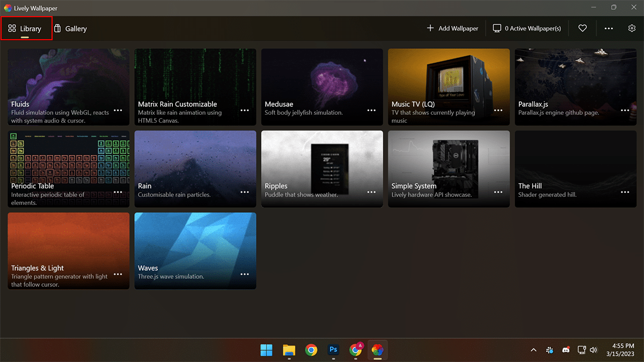Click the File Explorer taskbar icon
The height and width of the screenshot is (362, 644).
point(289,350)
